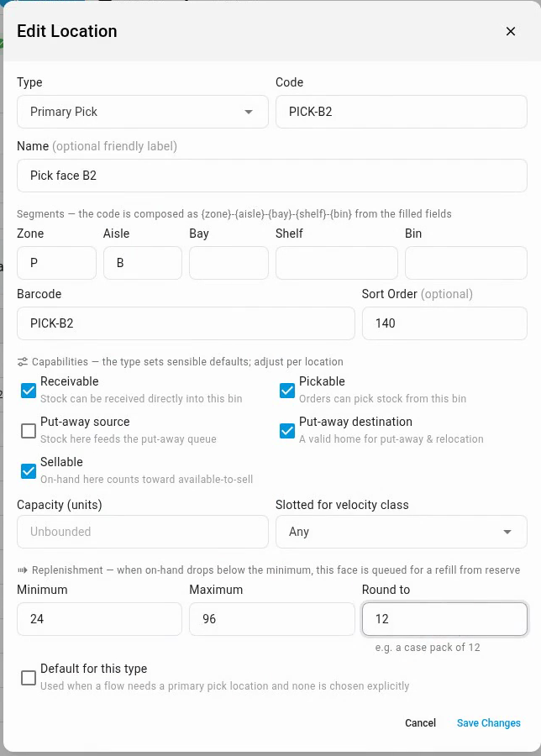541x756 pixels.
Task: Click the Type dropdown arrow
Action: click(249, 112)
